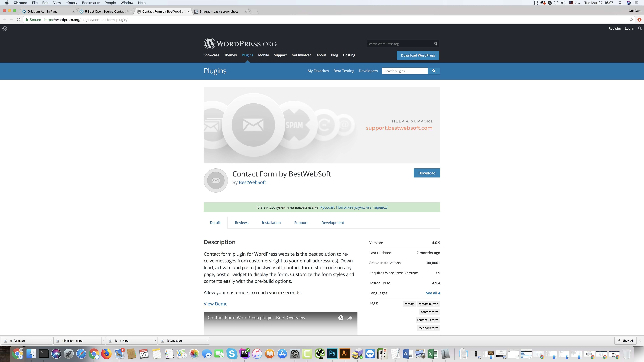Open System Preferences gear in dock
644x362 pixels.
click(295, 354)
